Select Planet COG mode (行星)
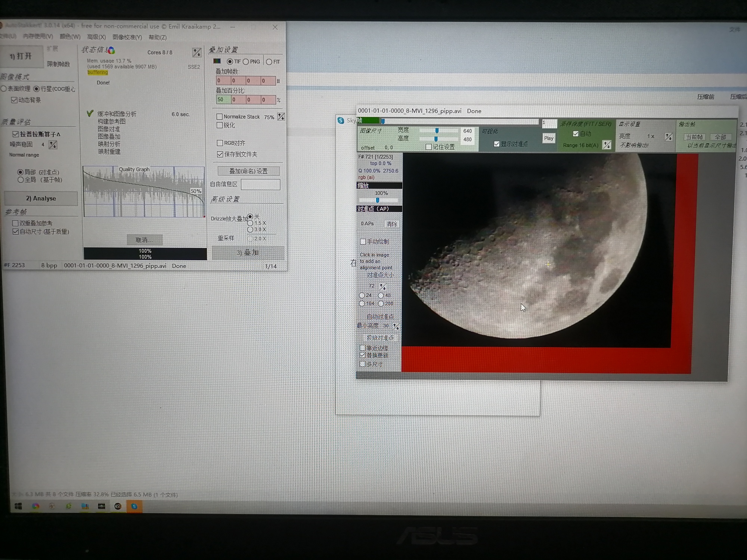 37,89
